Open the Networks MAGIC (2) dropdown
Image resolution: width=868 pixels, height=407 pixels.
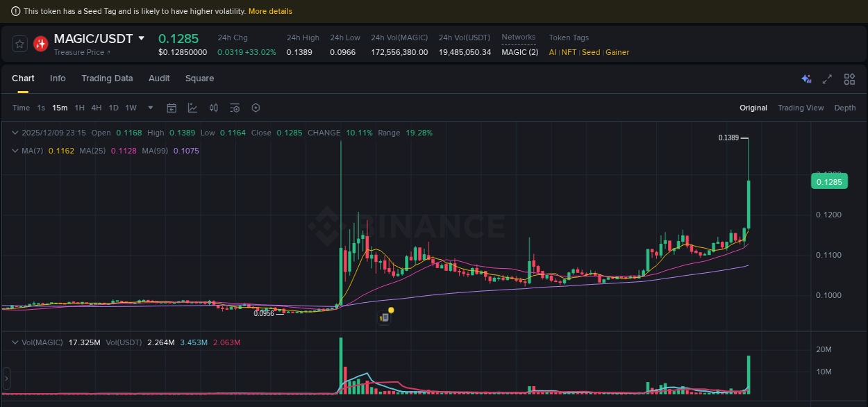click(519, 51)
